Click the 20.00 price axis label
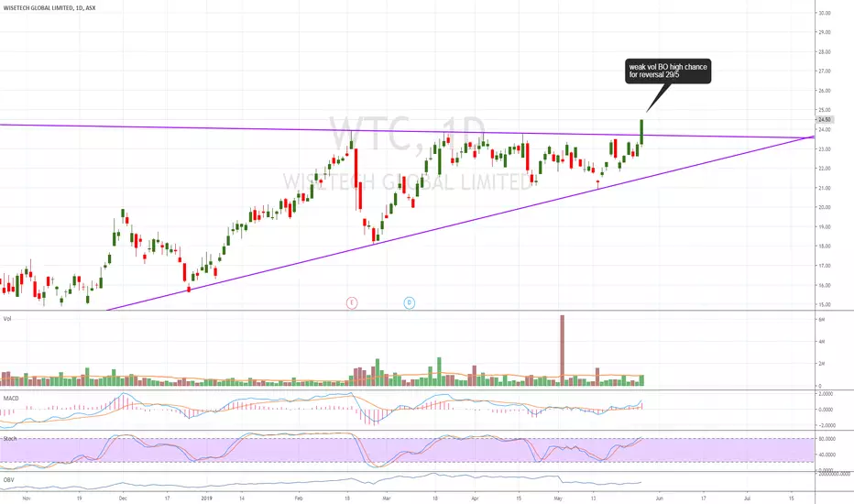Screen dimensions: 854x504 tap(825, 208)
